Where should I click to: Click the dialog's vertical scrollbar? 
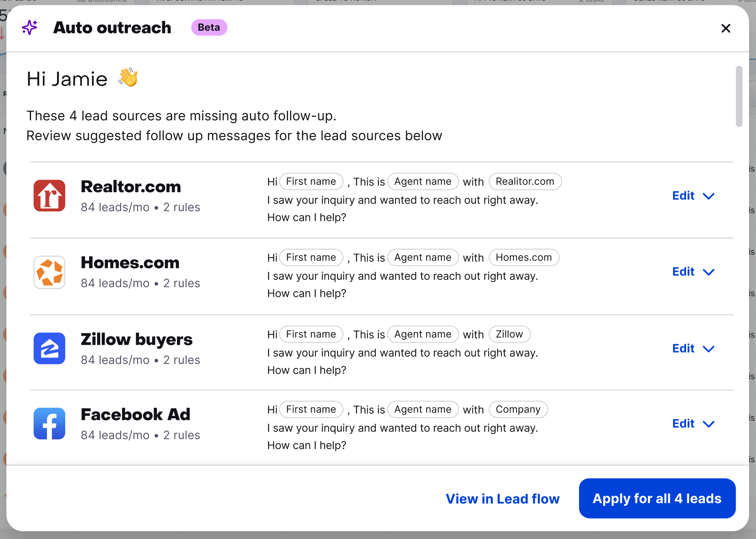739,97
